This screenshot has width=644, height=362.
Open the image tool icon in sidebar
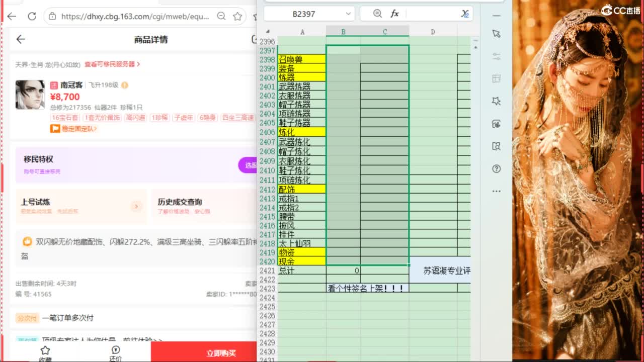point(496,124)
